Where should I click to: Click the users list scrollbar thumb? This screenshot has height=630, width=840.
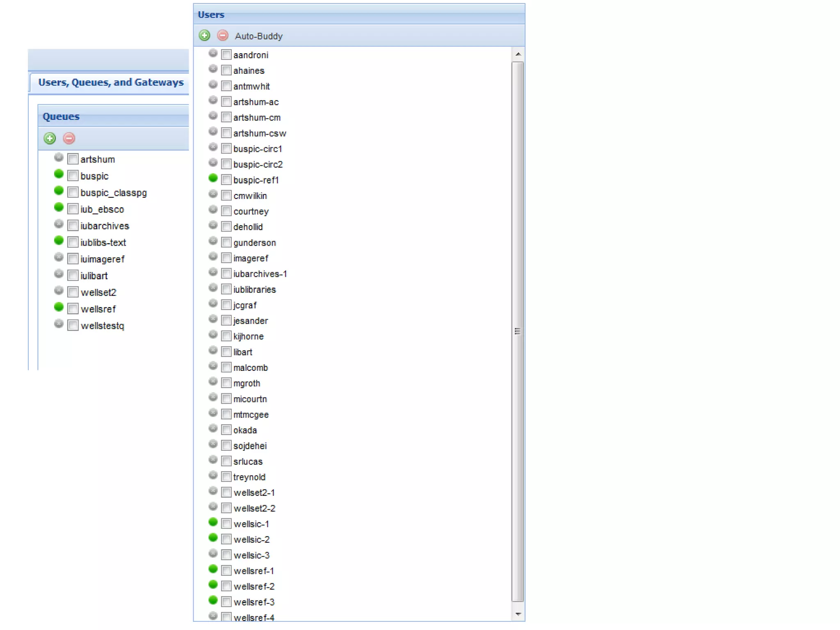pyautogui.click(x=518, y=331)
